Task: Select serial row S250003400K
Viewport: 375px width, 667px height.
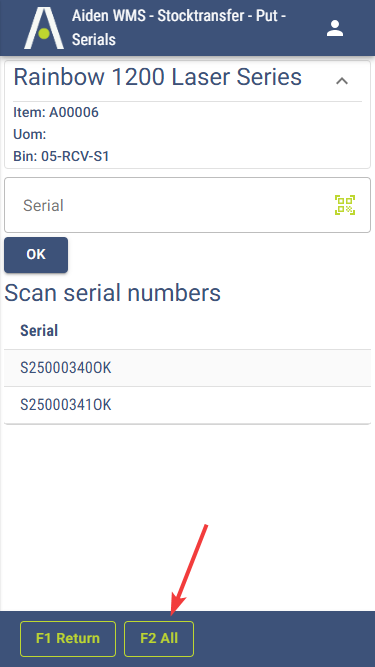Action: pyautogui.click(x=188, y=368)
